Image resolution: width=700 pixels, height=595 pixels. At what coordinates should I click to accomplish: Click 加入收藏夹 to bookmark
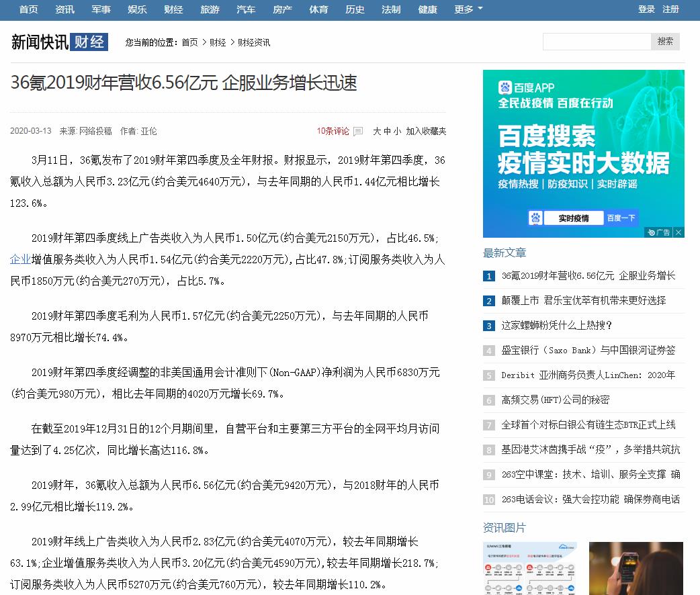[x=426, y=131]
